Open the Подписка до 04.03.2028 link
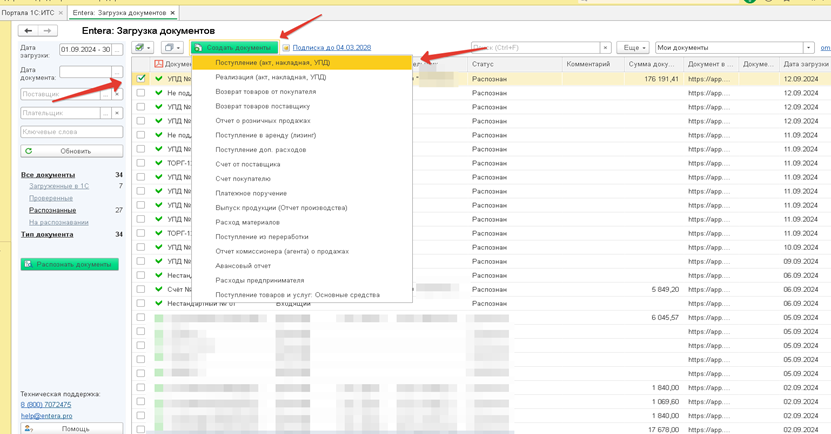This screenshot has height=434, width=831. click(x=332, y=48)
